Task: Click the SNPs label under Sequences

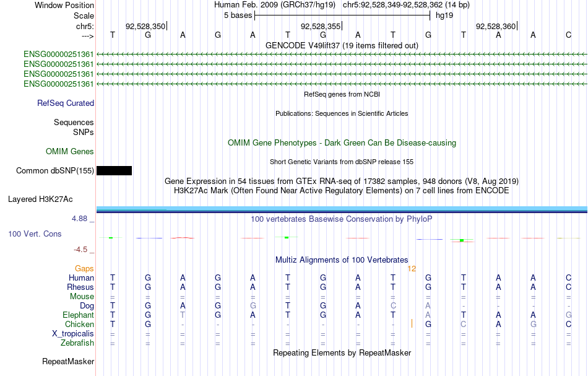Action: [84, 132]
